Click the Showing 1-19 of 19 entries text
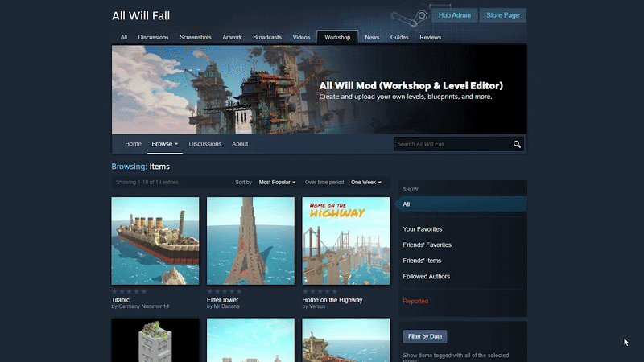 click(147, 183)
